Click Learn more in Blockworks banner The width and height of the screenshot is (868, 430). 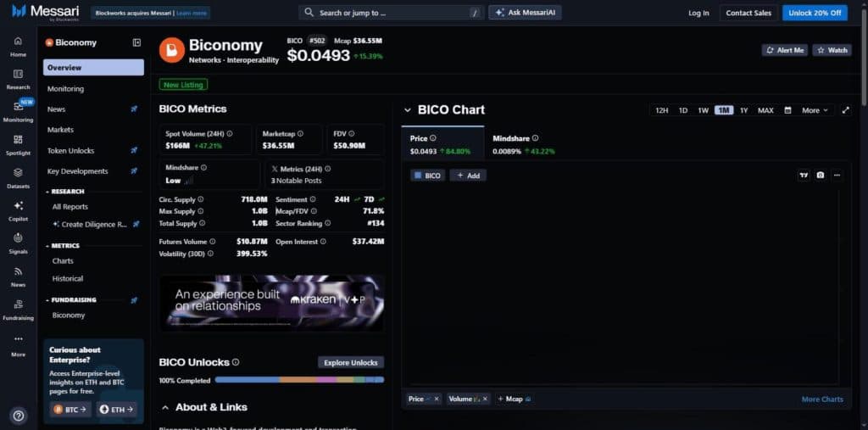point(192,13)
